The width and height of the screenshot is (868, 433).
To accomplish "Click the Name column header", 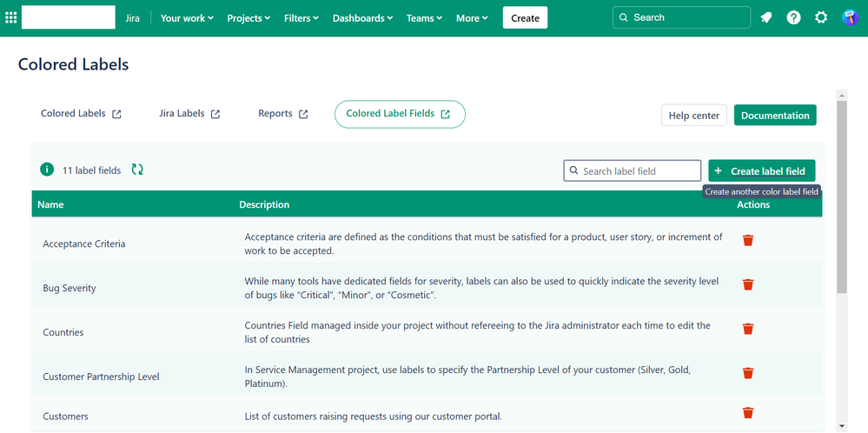I will (50, 204).
